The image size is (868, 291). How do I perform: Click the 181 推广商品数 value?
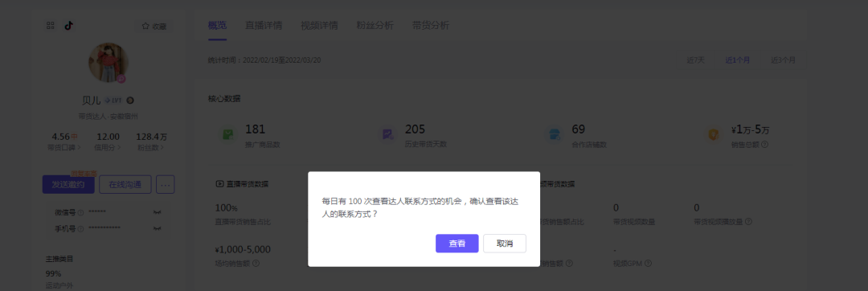coord(256,129)
